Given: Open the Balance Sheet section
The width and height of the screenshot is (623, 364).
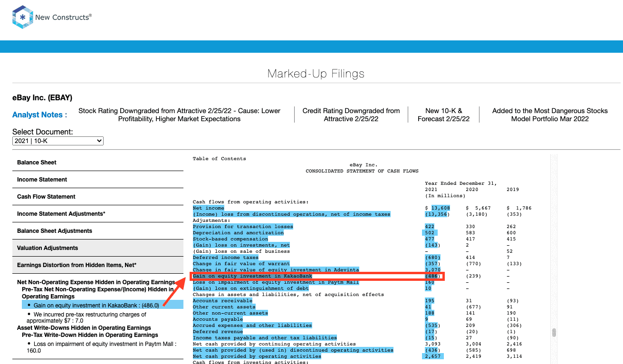Looking at the screenshot, I should (x=97, y=163).
